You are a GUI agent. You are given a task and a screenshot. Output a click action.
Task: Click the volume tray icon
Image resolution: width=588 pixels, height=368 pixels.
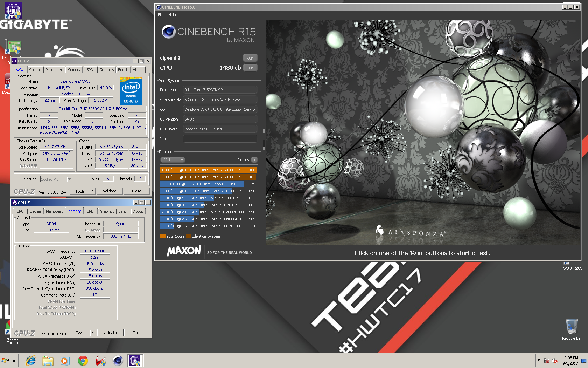[x=555, y=361]
